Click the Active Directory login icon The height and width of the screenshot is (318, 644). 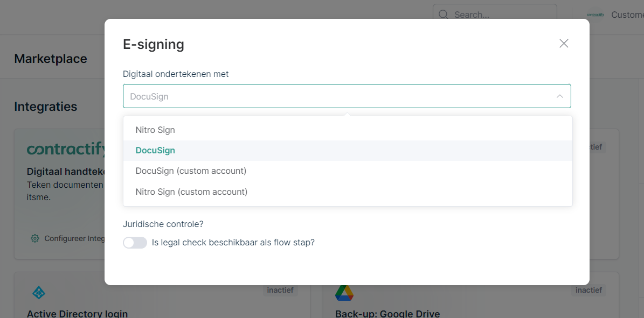click(39, 293)
